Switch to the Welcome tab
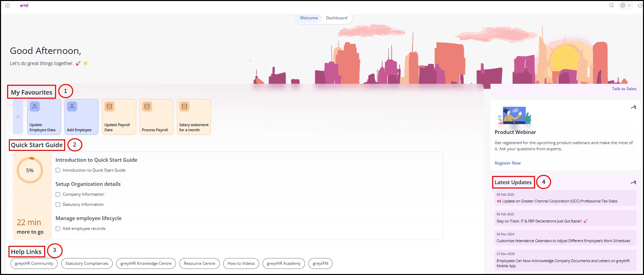This screenshot has width=644, height=275. (309, 18)
